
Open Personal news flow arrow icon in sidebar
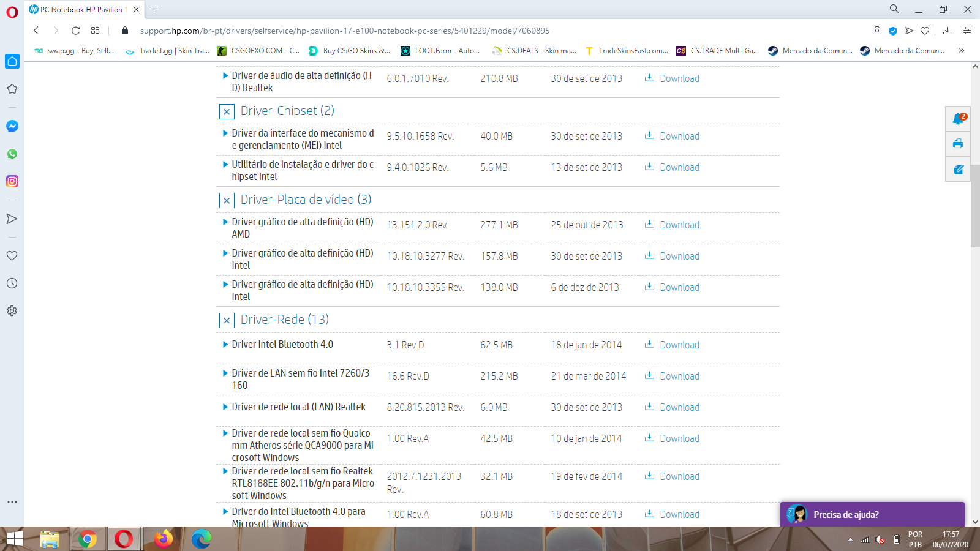[12, 219]
